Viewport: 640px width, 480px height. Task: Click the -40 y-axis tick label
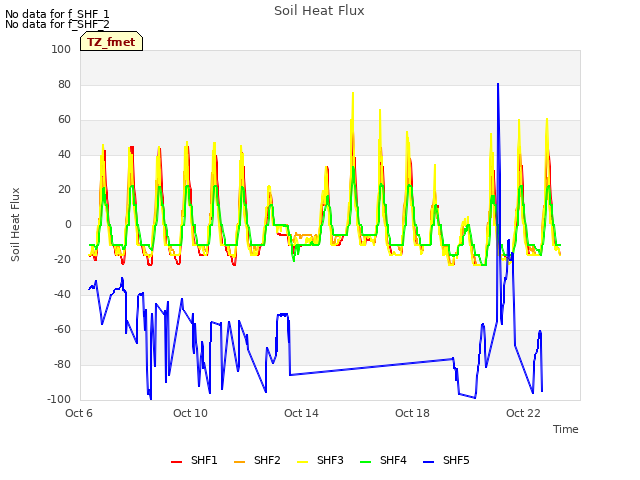click(x=62, y=294)
